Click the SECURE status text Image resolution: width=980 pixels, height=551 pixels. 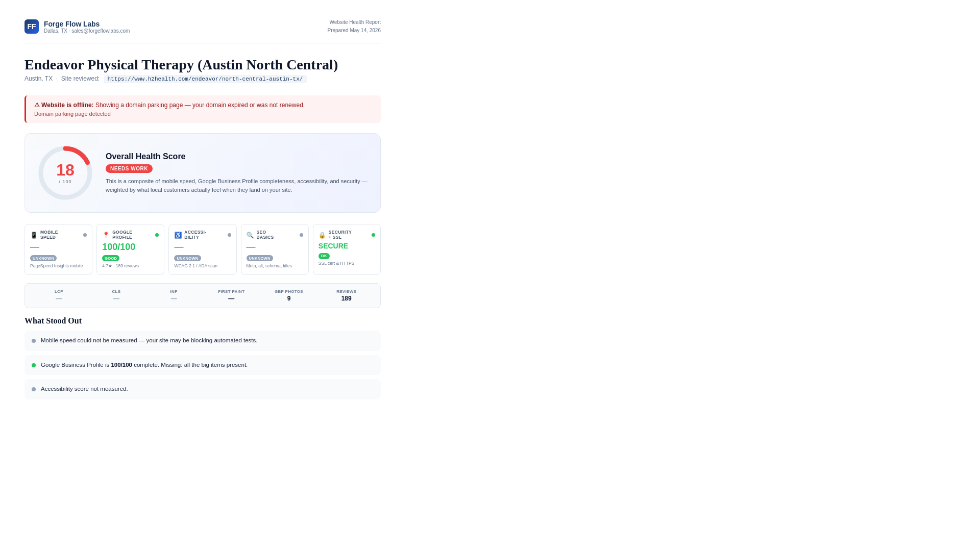pos(333,246)
